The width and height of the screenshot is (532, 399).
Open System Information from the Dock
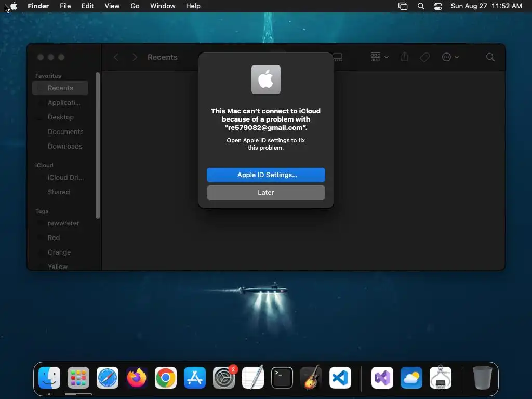tap(441, 377)
